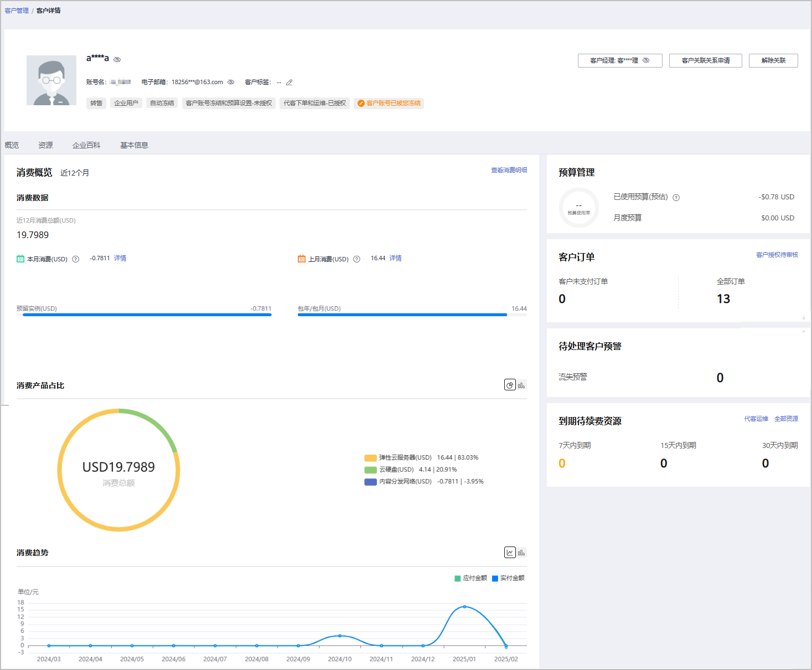Switch product share chart to bar view
The image size is (812, 670).
point(521,385)
